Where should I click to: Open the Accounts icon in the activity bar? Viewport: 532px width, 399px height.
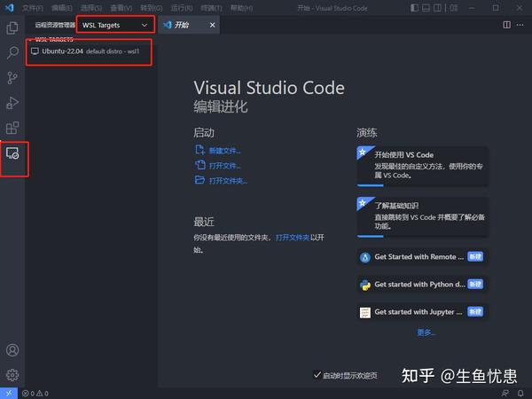click(12, 350)
